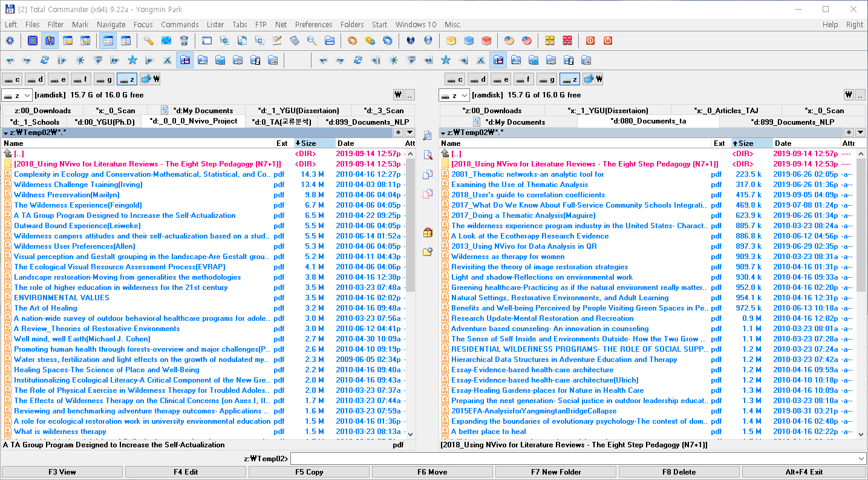868x480 pixels.
Task: Switch to right tab d:080_Documents_ta
Action: click(648, 121)
